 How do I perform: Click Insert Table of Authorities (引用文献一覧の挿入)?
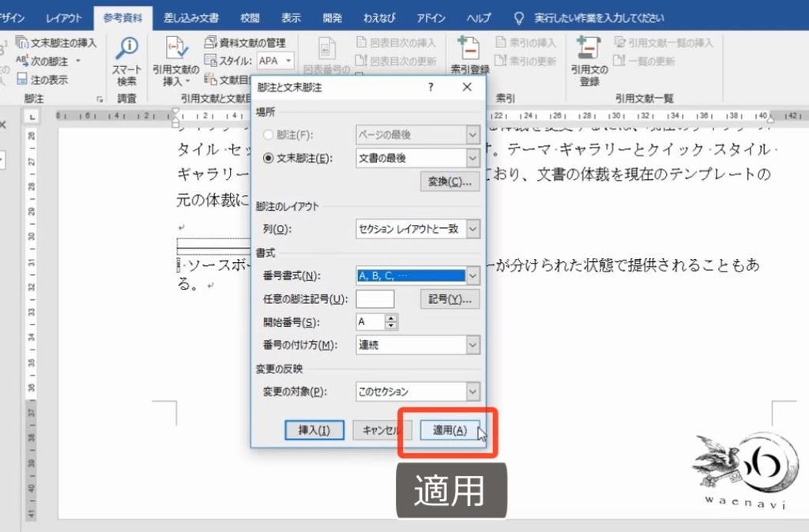pos(664,43)
